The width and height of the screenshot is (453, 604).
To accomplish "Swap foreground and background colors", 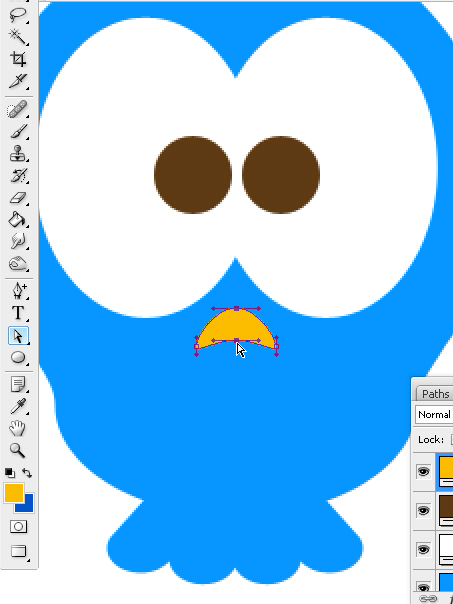I will (27, 473).
